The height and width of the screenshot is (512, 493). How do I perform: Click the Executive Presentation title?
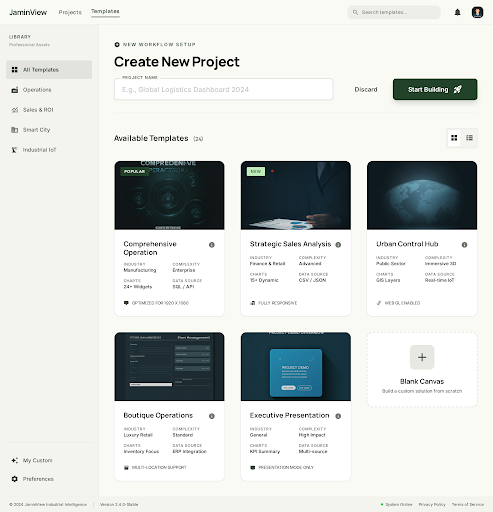pos(289,415)
